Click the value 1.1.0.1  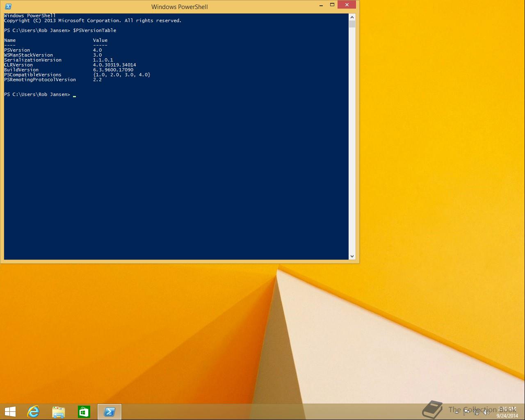click(103, 60)
